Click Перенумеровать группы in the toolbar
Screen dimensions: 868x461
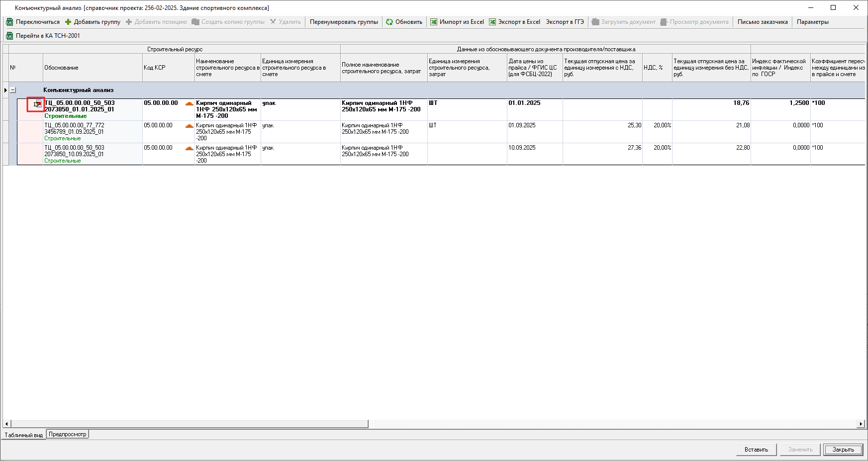pyautogui.click(x=344, y=22)
